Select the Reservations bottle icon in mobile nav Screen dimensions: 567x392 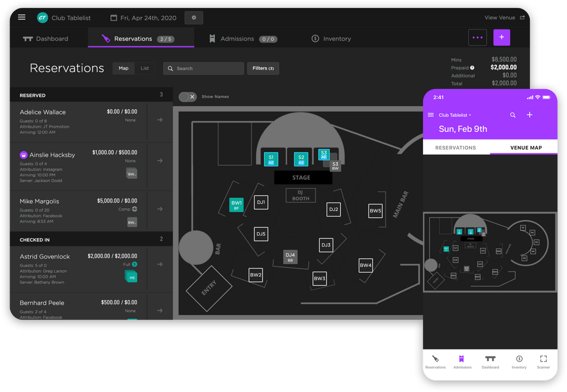click(x=435, y=359)
